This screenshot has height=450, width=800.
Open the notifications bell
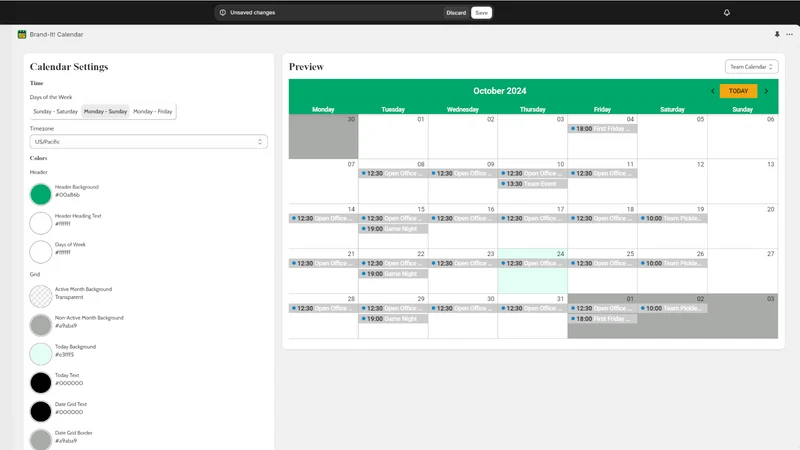click(x=727, y=13)
